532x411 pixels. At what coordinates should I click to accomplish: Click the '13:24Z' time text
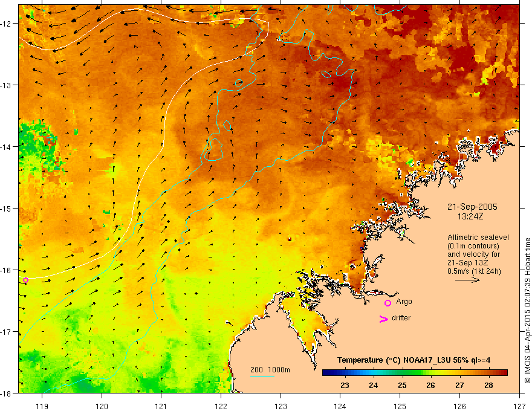(470, 216)
